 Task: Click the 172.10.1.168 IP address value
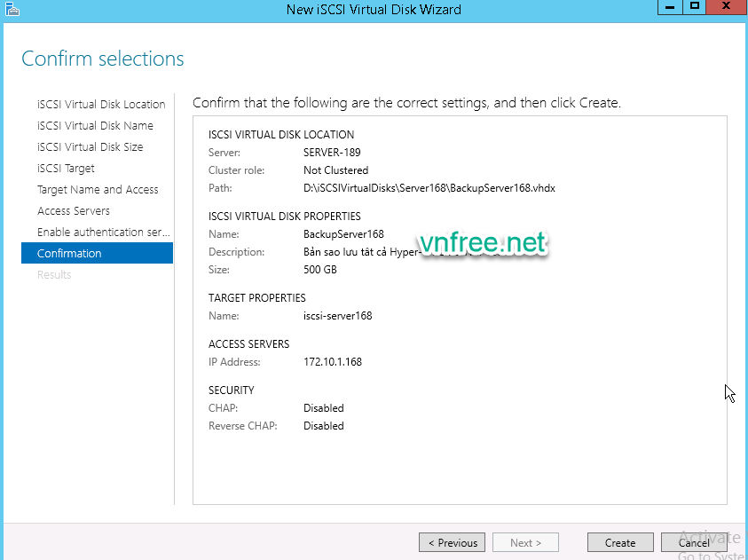point(332,362)
